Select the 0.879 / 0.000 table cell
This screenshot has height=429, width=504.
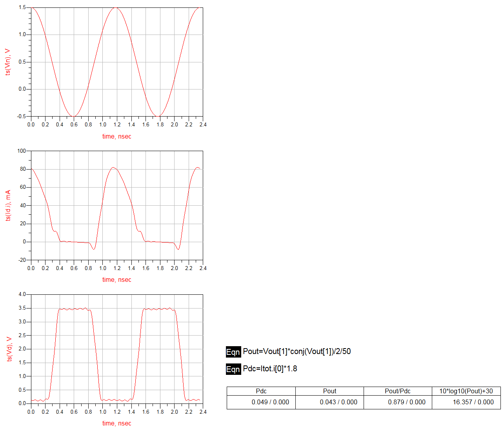398,402
